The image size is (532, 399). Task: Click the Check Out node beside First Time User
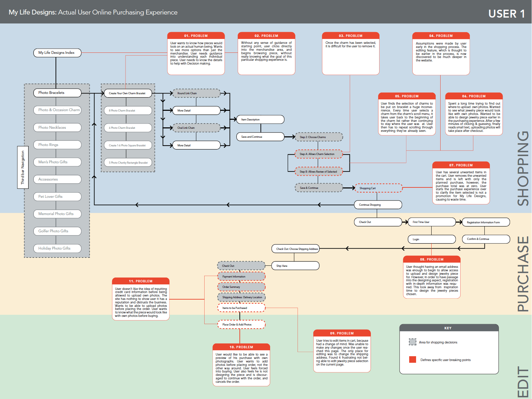pos(378,222)
